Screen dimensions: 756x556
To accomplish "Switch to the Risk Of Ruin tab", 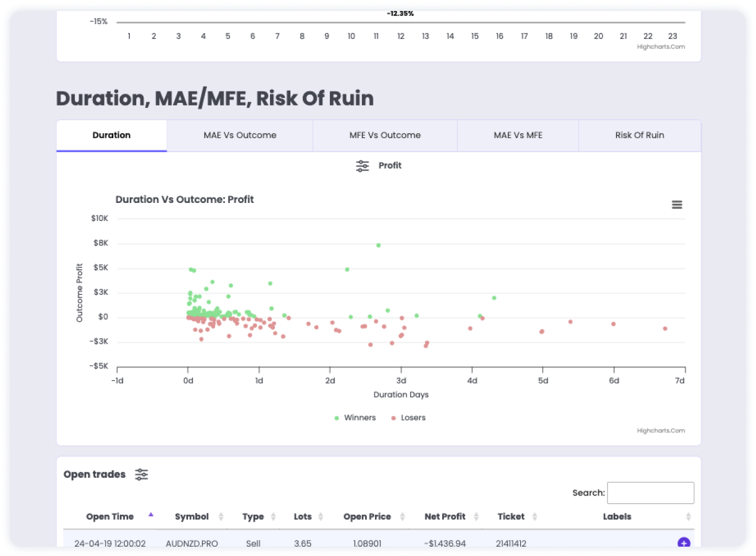I will click(x=639, y=135).
